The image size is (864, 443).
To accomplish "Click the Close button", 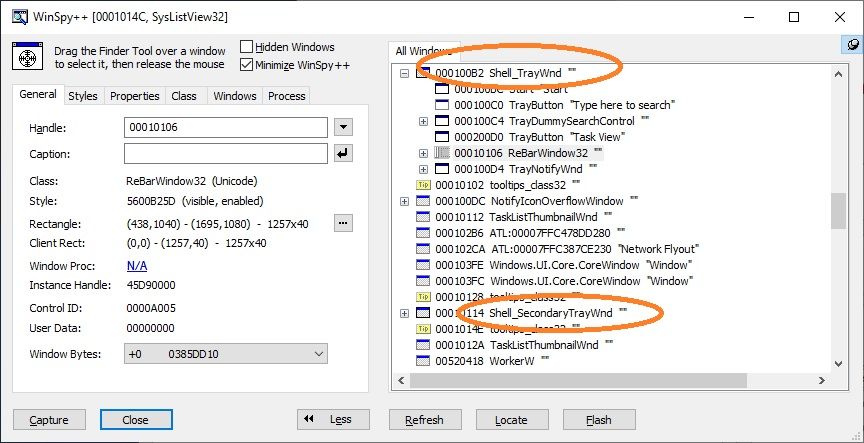I will click(136, 420).
